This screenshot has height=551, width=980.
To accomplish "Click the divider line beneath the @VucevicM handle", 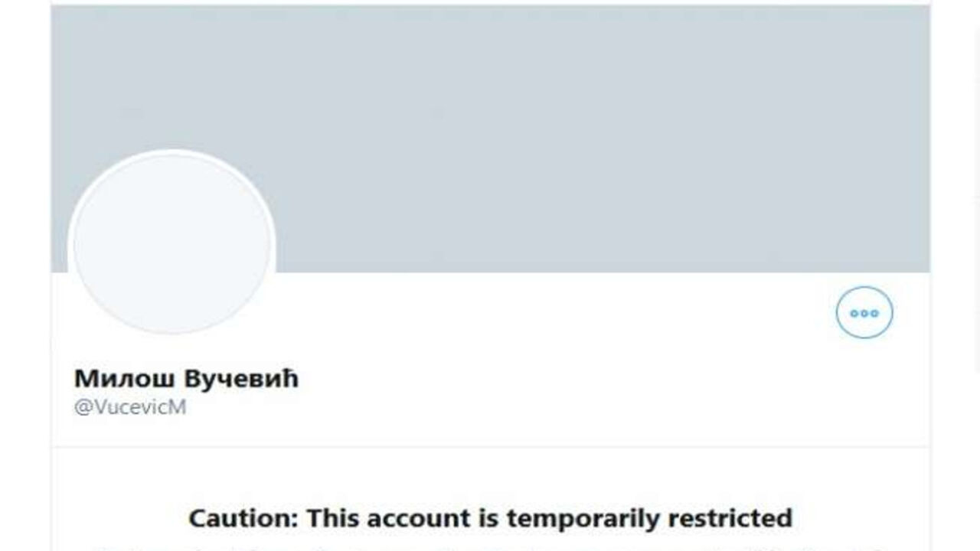I will click(491, 447).
